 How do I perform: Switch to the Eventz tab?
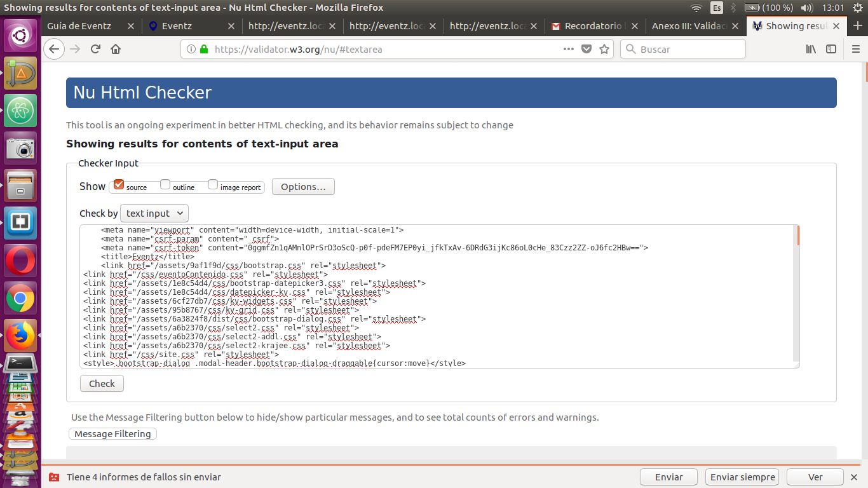coord(192,26)
